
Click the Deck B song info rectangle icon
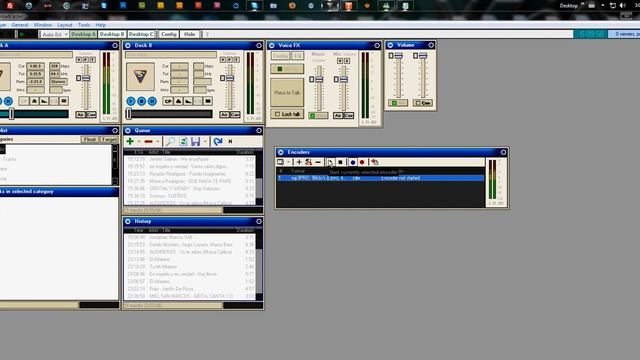[x=208, y=101]
